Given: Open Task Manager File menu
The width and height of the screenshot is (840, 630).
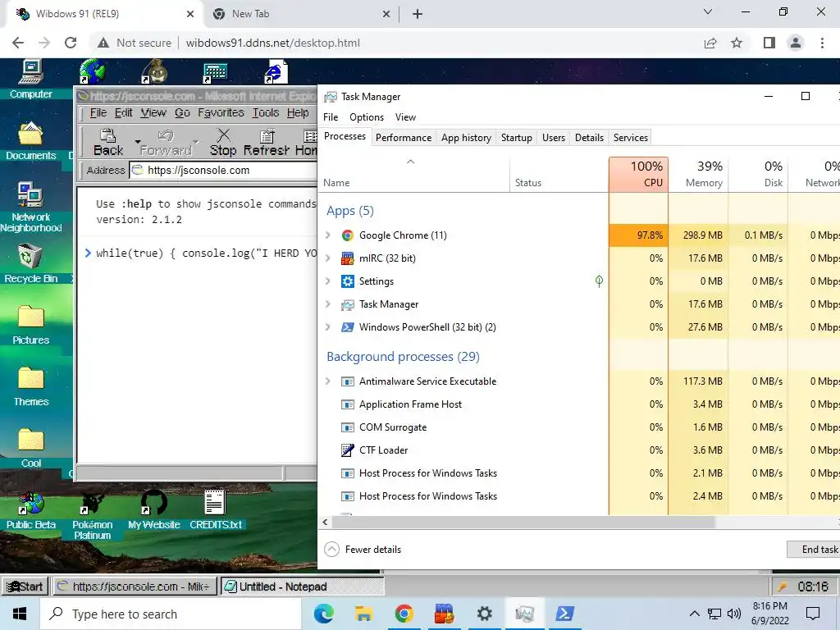Looking at the screenshot, I should coord(331,117).
